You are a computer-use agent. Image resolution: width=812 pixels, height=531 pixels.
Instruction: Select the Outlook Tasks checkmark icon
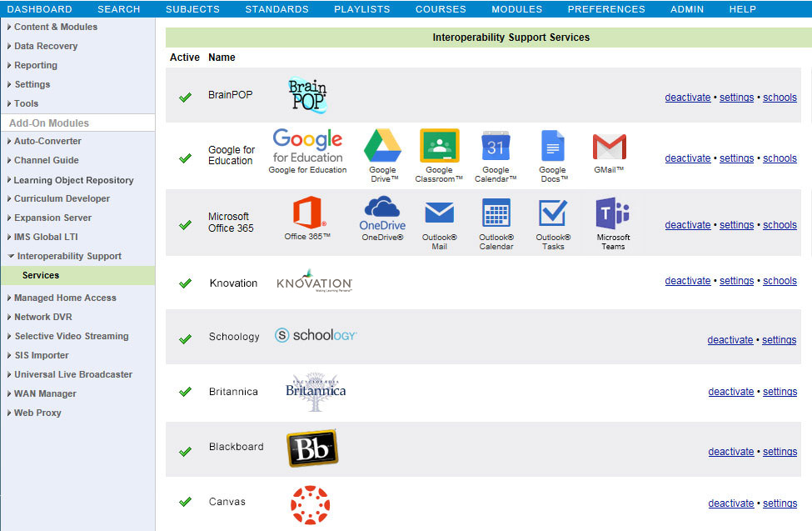552,213
